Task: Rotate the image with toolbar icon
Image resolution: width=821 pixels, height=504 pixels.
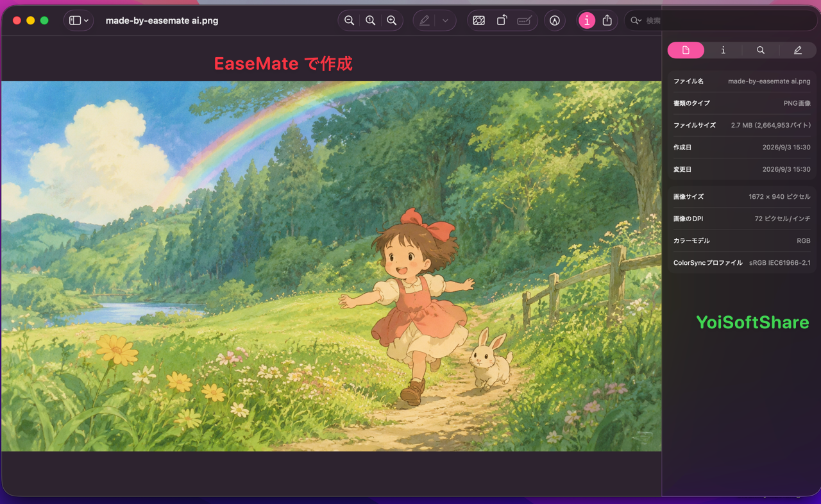Action: click(502, 21)
